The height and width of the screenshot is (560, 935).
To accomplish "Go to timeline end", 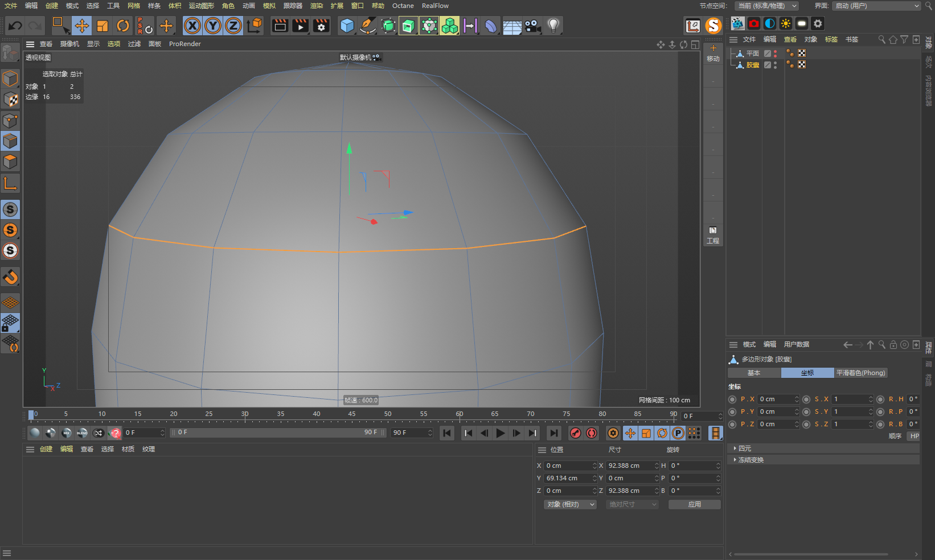I will tap(553, 433).
